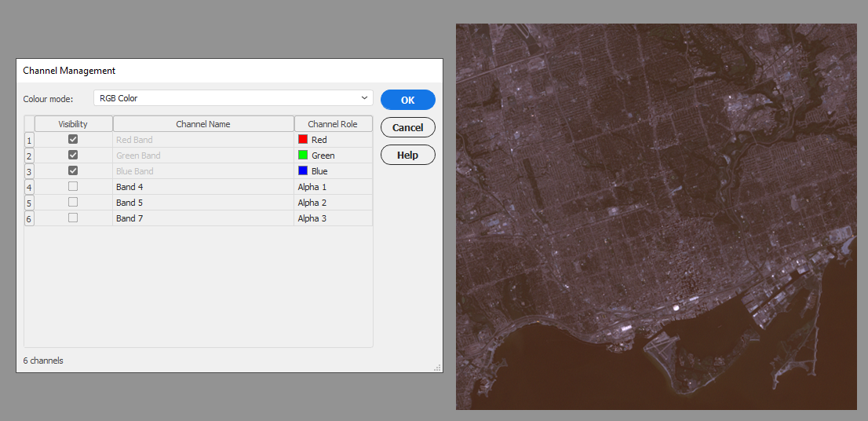
Task: Click the Green Band name cell
Action: [203, 155]
